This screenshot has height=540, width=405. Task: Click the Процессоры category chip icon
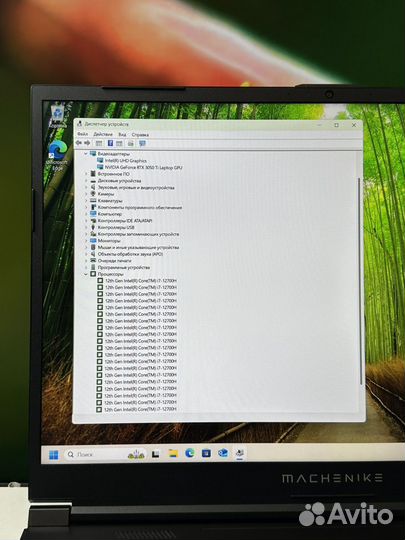pos(93,274)
